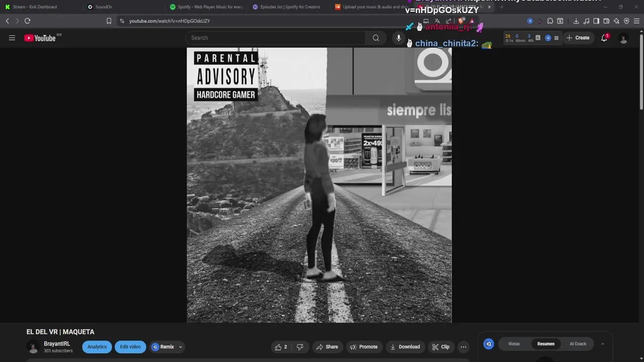Dislike the video
The height and width of the screenshot is (362, 644).
click(300, 347)
